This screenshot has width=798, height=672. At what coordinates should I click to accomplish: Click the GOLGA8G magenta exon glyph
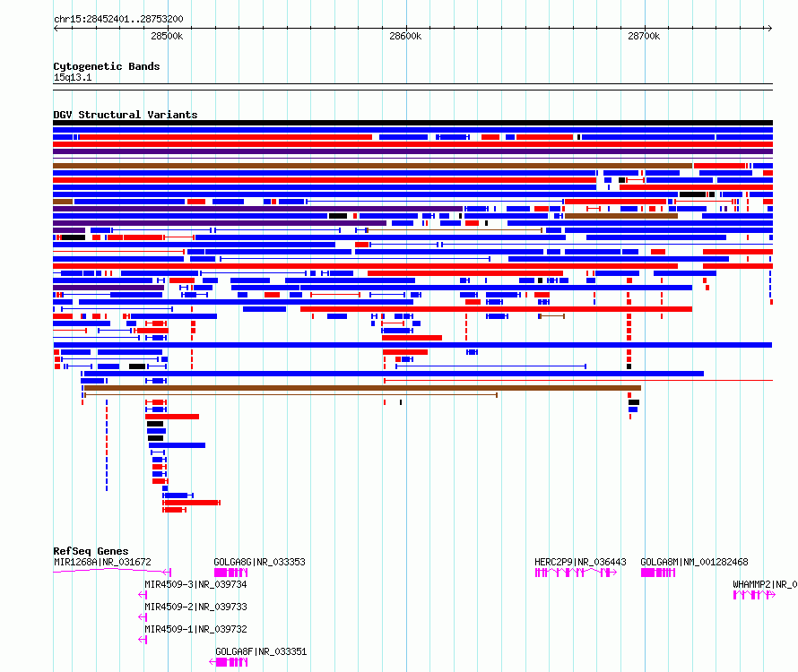231,573
